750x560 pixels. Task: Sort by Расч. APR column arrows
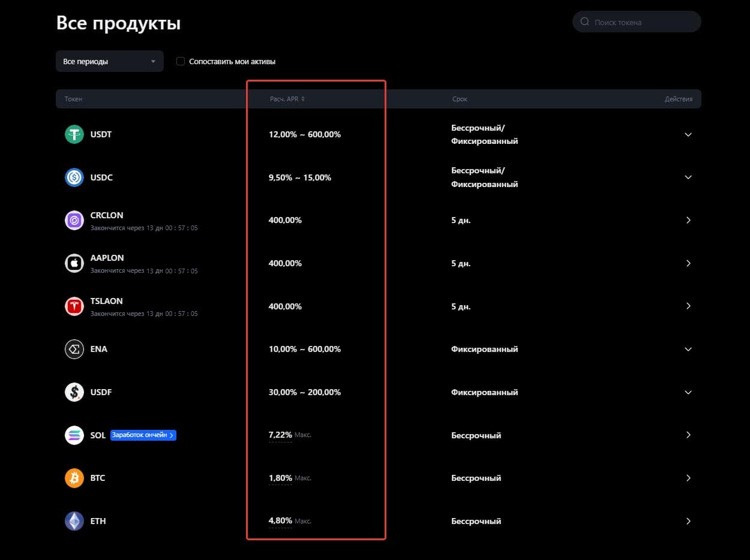[x=303, y=99]
